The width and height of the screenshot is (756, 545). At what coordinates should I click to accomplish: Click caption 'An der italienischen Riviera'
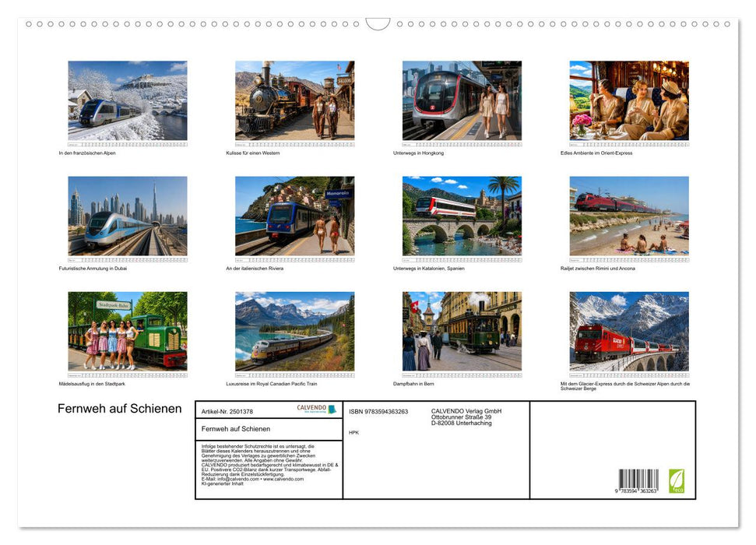coord(255,268)
